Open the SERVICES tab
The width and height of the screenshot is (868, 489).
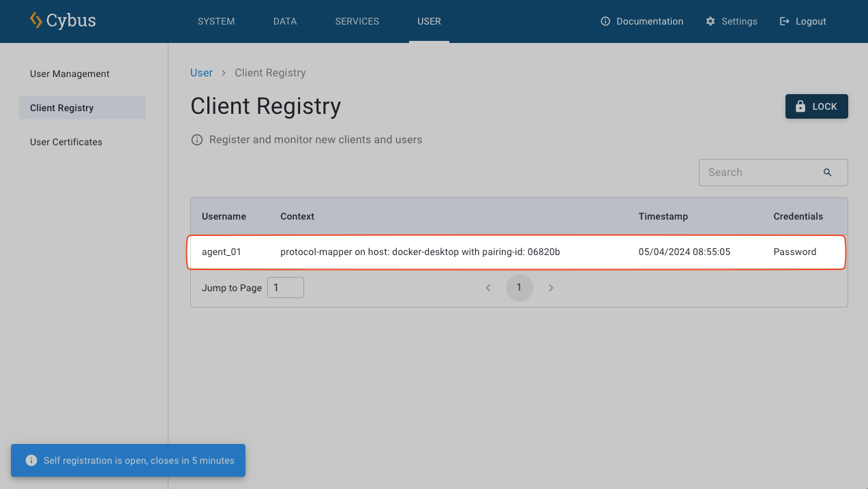point(357,21)
